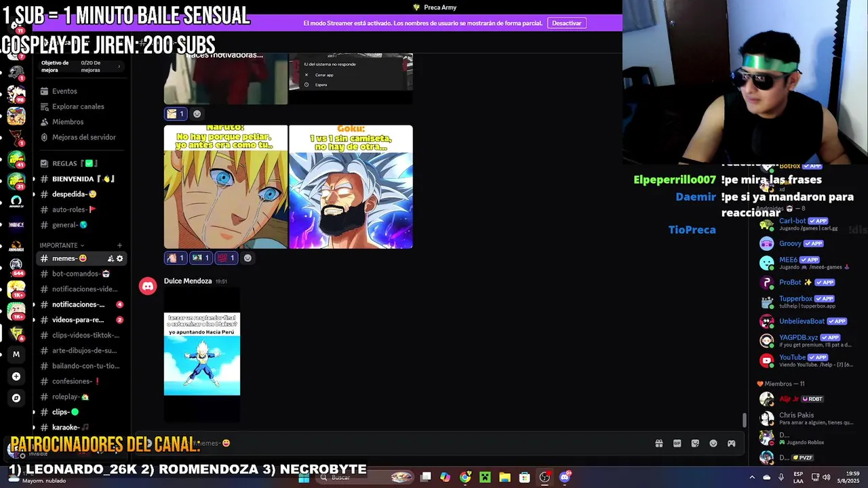Image resolution: width=868 pixels, height=488 pixels.
Task: Toggle the third reaction under the Goku meme
Action: pyautogui.click(x=226, y=258)
